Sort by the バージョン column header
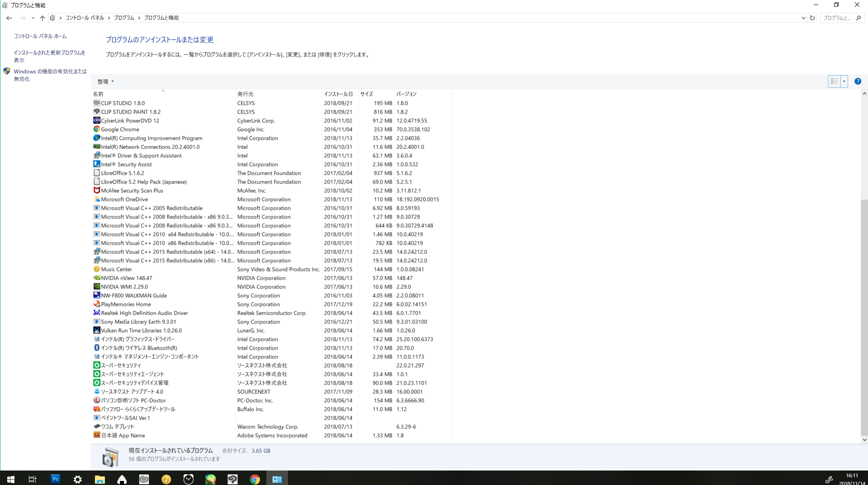Screen dimensions: 868x485 point(423,94)
